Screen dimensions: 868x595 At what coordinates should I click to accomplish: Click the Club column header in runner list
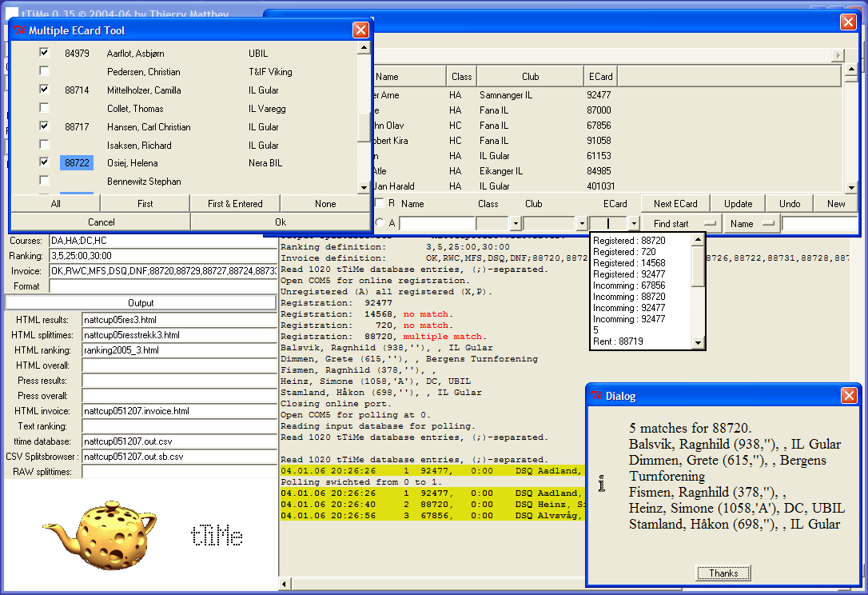(x=530, y=77)
